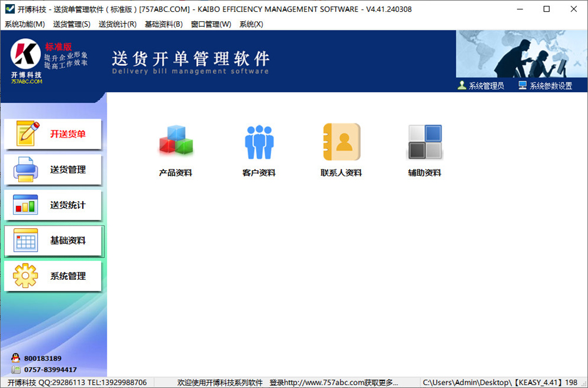
Task: Click the app checkmark icon in title bar
Action: [10, 9]
